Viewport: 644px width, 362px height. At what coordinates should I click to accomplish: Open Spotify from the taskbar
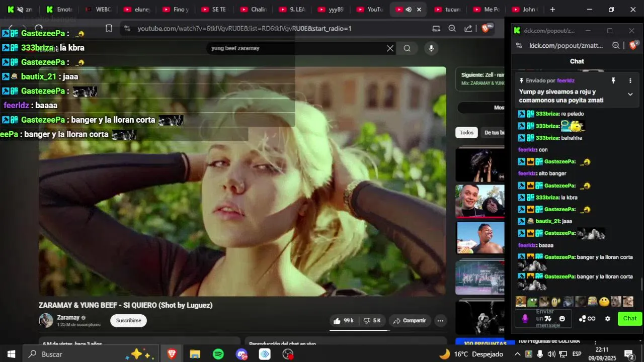(218, 354)
